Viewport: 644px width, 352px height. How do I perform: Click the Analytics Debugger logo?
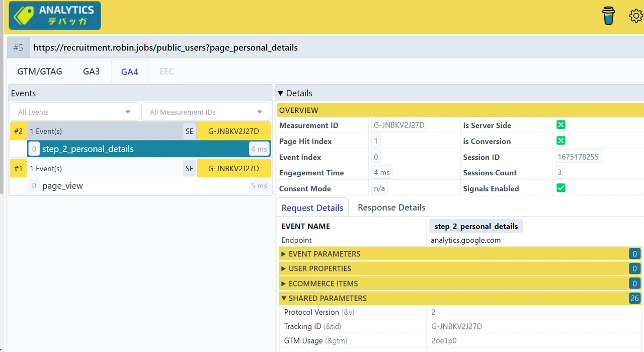(x=55, y=16)
